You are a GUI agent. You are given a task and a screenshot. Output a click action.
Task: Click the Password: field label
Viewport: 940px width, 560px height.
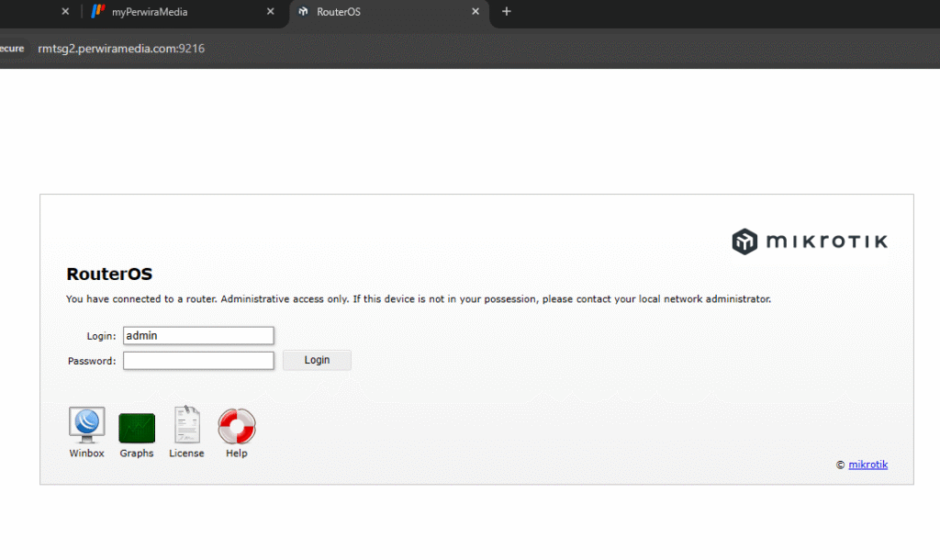[92, 361]
